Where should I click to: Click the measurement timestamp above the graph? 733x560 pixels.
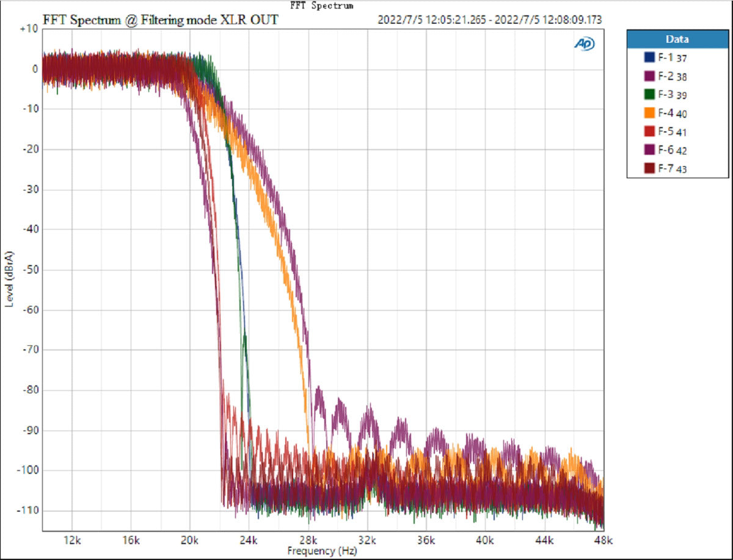[490, 20]
